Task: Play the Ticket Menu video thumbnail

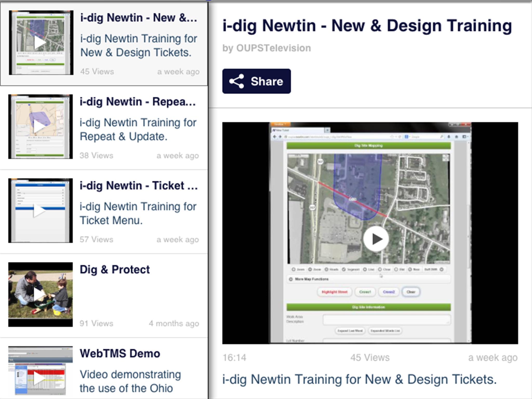Action: click(x=41, y=210)
